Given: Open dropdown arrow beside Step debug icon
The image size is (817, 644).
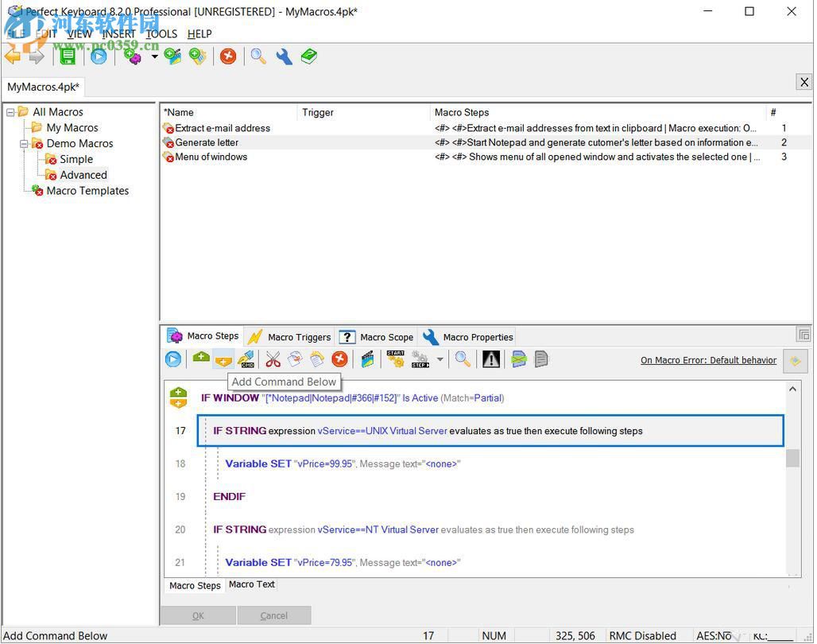Looking at the screenshot, I should 439,360.
